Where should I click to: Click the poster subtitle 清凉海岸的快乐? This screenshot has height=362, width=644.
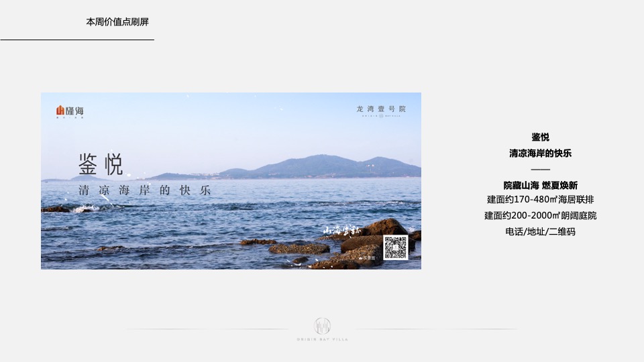pos(145,190)
